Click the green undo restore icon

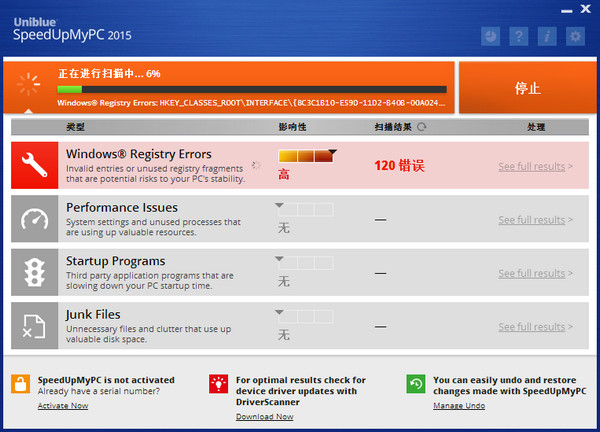(416, 384)
